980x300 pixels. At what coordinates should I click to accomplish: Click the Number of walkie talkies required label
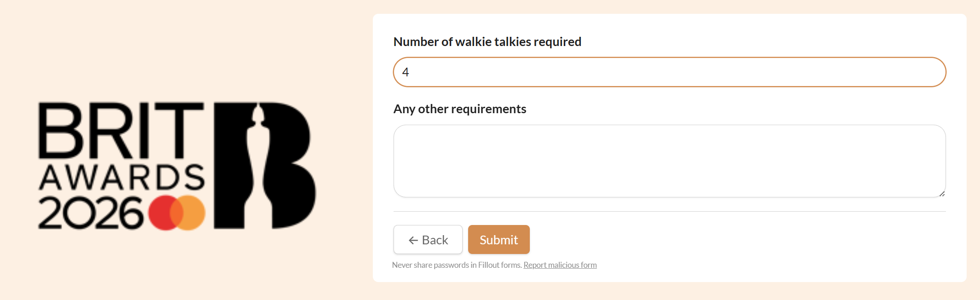tap(487, 41)
